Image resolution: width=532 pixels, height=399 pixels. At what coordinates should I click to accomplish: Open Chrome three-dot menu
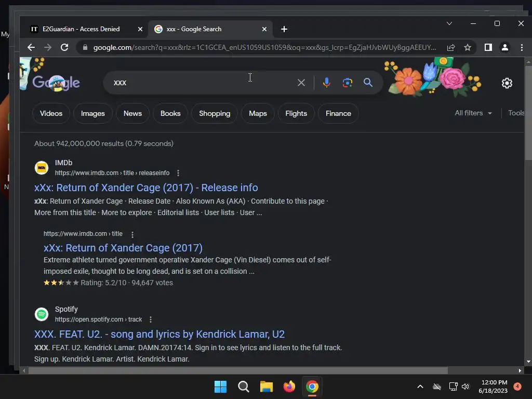[522, 47]
